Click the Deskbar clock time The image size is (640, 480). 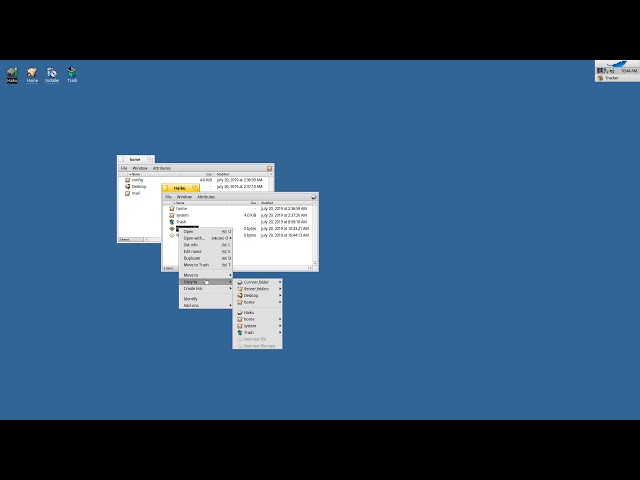point(629,71)
